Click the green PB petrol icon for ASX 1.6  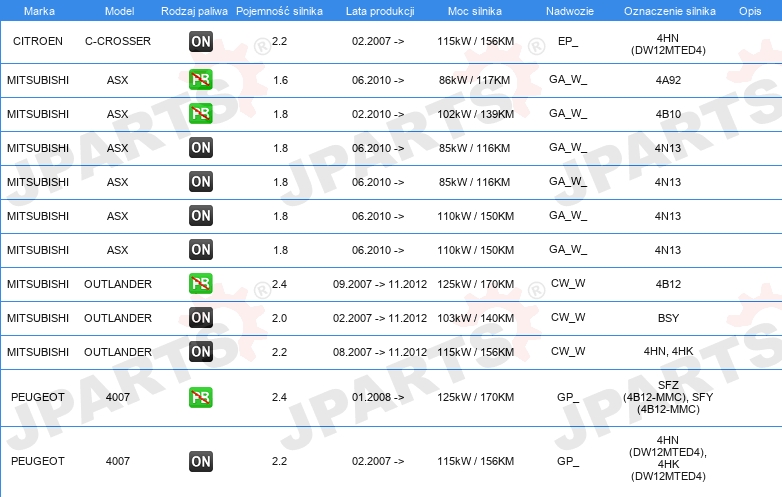[201, 80]
